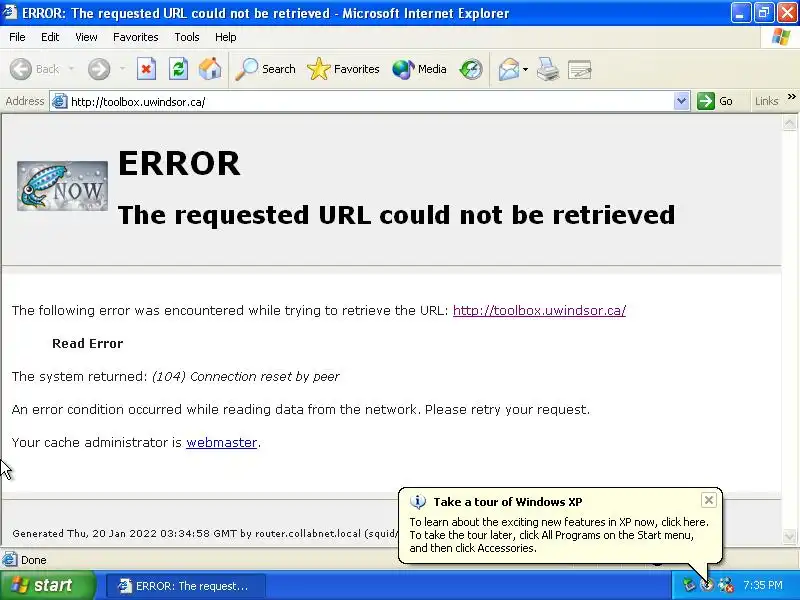The height and width of the screenshot is (600, 800).
Task: Go to the Home page icon
Action: click(x=210, y=69)
